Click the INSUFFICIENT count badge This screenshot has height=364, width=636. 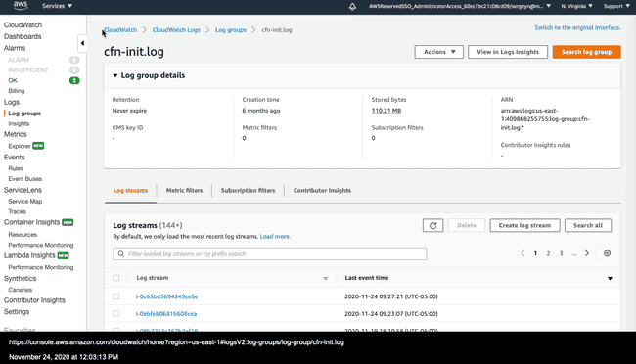tap(74, 70)
